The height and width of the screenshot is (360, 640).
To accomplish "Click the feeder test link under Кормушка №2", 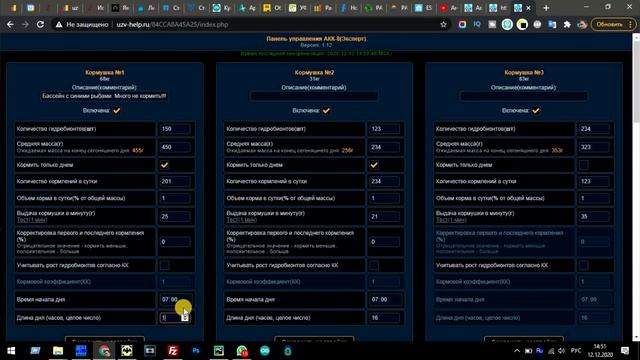I will coord(241,220).
